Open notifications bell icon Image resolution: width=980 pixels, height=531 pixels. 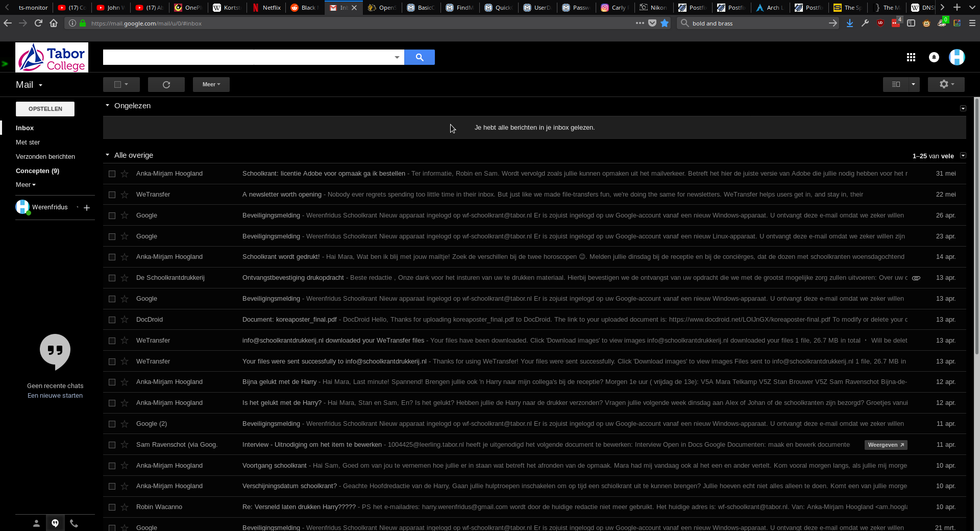(x=934, y=57)
